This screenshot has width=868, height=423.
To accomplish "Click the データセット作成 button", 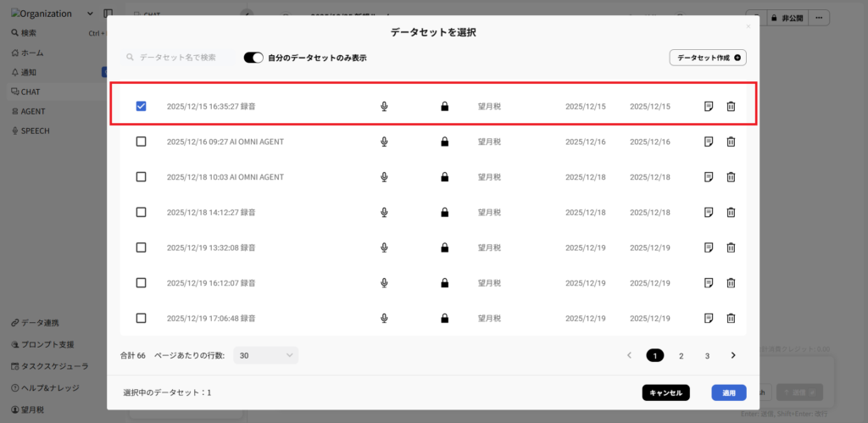I will tap(708, 58).
